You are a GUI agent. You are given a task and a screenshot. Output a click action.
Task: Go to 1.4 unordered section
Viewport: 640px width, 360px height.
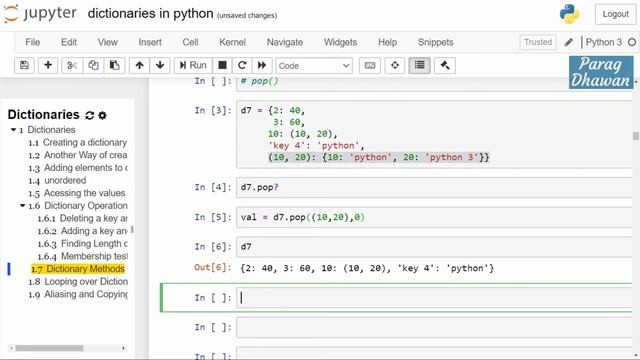57,180
